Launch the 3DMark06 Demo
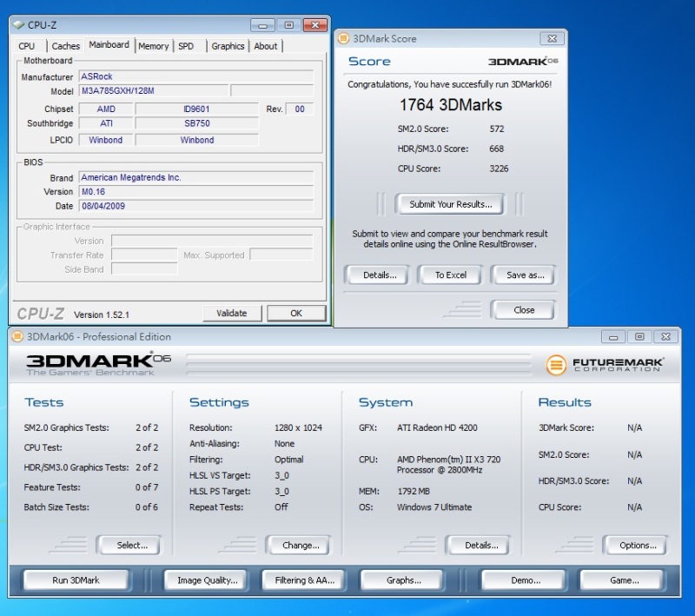Image resolution: width=695 pixels, height=616 pixels. point(526,580)
